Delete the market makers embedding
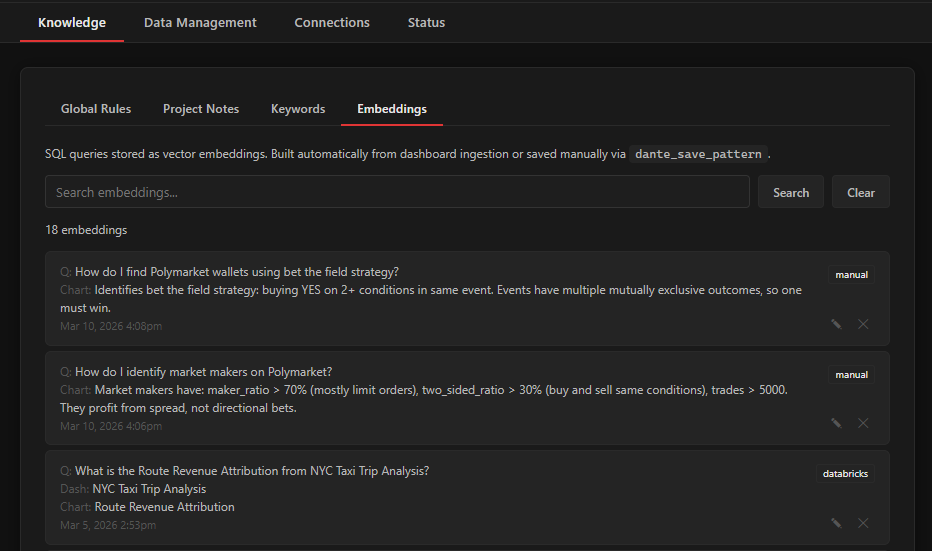Image resolution: width=932 pixels, height=551 pixels. [863, 423]
